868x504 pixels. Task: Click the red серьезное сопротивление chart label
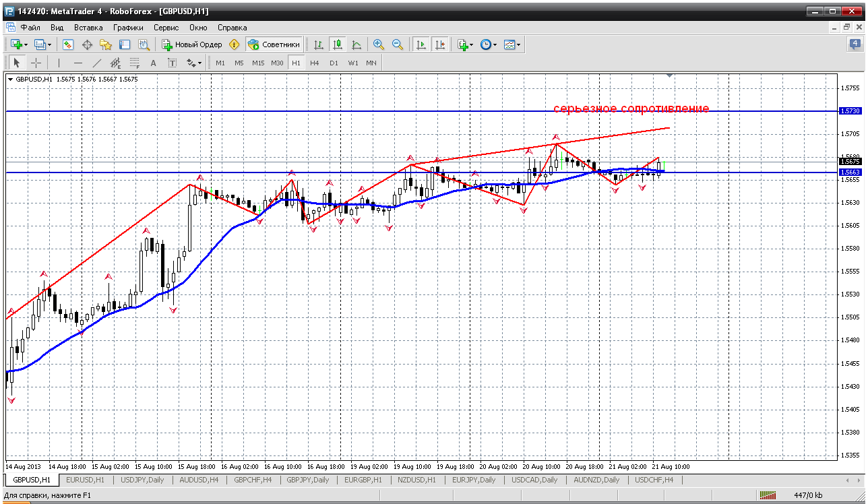(631, 108)
